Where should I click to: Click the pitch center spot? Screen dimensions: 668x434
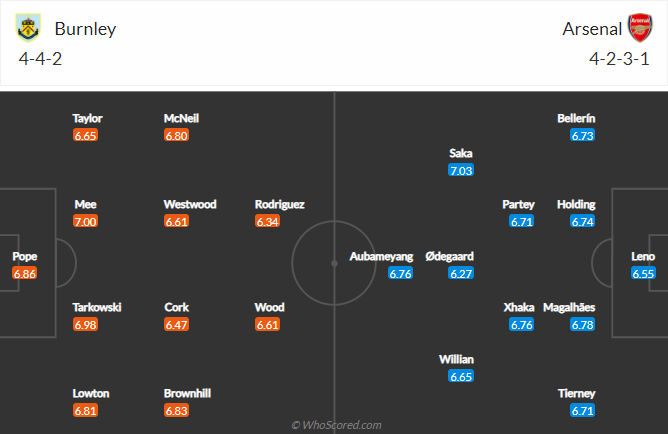[x=335, y=263]
